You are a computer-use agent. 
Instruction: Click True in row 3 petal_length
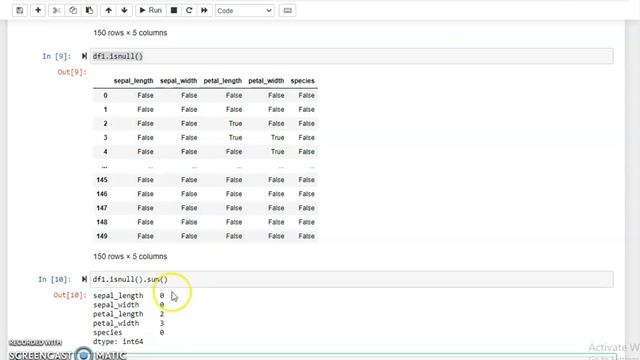click(x=236, y=138)
